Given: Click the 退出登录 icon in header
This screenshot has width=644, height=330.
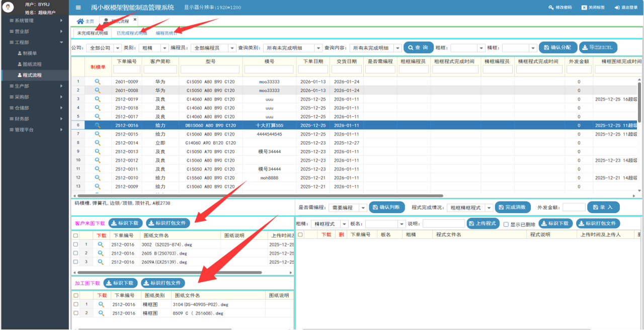Looking at the screenshot, I should [x=618, y=8].
